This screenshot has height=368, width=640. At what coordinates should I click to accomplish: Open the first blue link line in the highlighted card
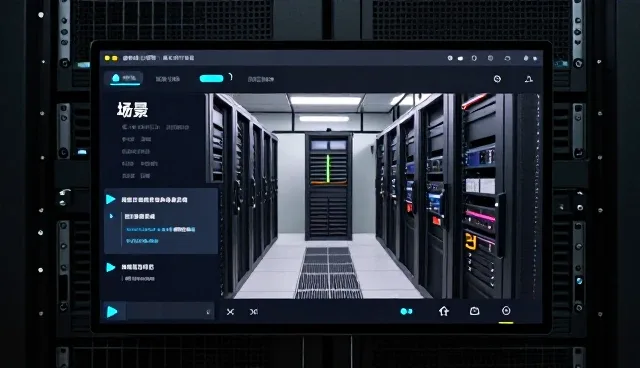pyautogui.click(x=160, y=230)
